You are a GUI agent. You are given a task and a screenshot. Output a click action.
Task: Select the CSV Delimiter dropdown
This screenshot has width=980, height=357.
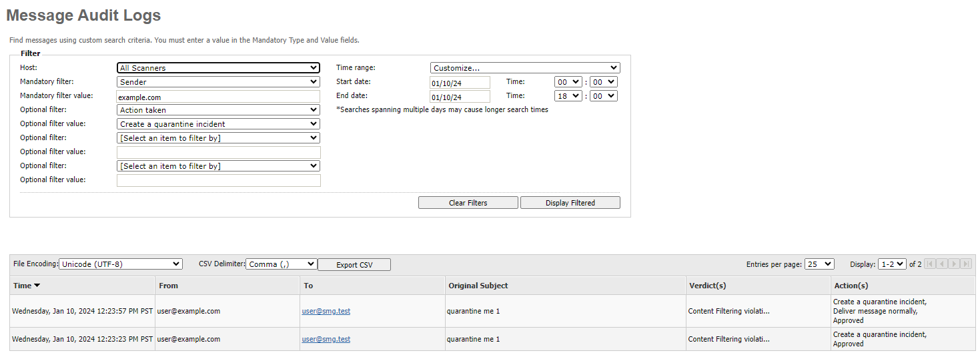point(281,264)
